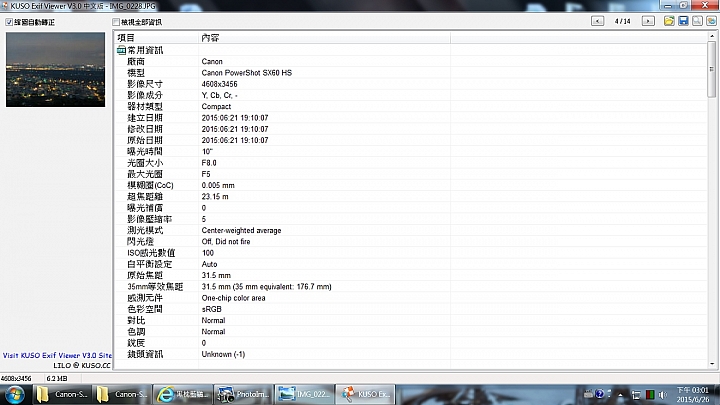
Task: Show hidden system tray icons
Action: pyautogui.click(x=620, y=394)
